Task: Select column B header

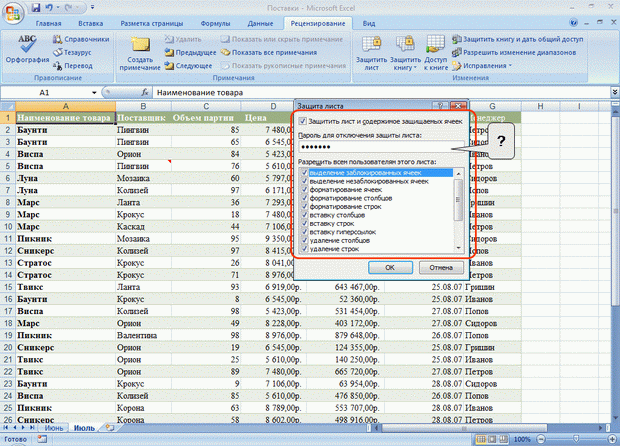Action: coord(143,106)
